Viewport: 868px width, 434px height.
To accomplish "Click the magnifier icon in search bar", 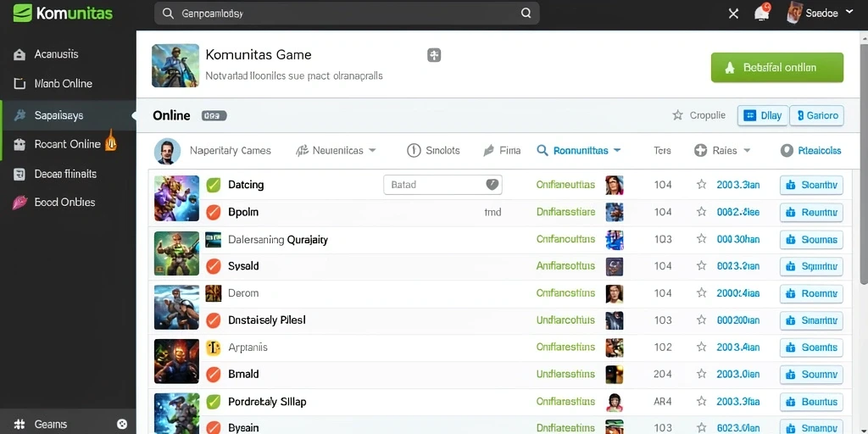I will (x=526, y=14).
